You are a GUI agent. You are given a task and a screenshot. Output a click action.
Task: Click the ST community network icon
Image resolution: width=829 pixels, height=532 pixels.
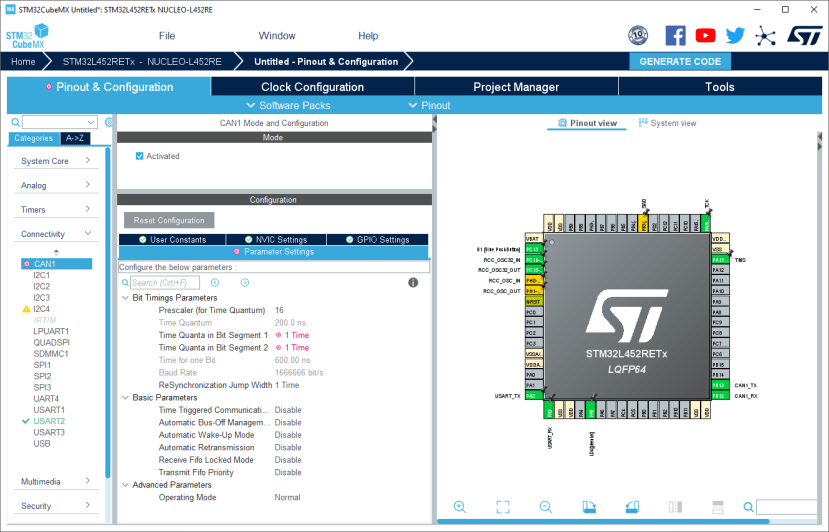[x=765, y=36]
